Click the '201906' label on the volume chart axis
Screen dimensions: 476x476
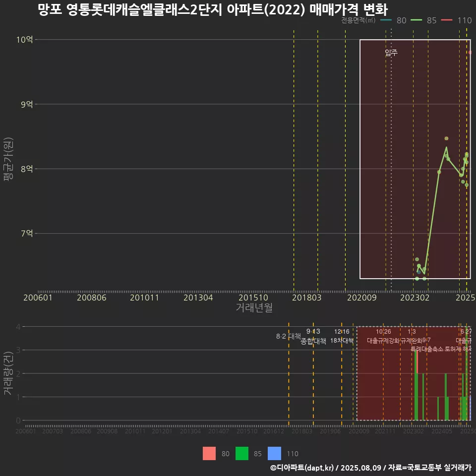coord(330,431)
